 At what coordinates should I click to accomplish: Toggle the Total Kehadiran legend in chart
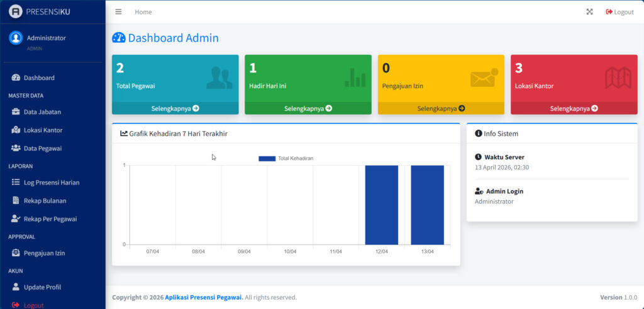click(286, 159)
